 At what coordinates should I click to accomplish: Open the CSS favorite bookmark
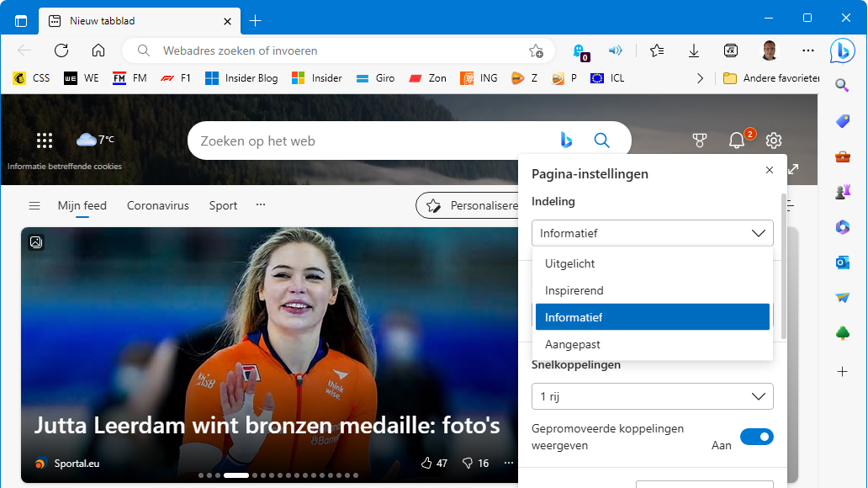(32, 78)
